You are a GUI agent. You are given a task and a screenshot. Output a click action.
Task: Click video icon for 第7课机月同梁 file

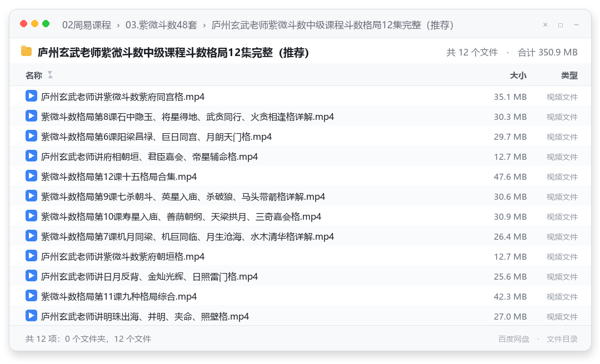(x=31, y=235)
